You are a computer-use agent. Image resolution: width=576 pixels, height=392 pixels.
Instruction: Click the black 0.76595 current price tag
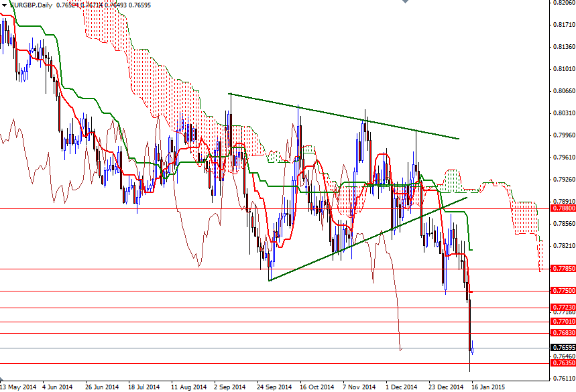coord(562,347)
